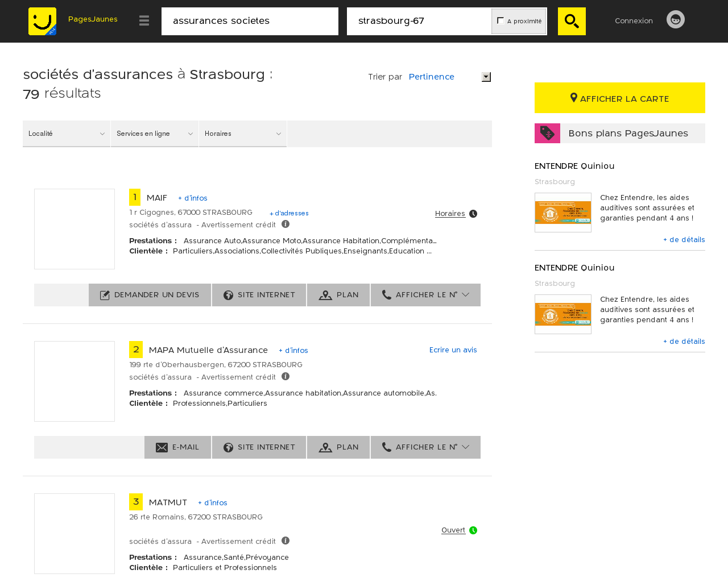Open first ENTENDRE Quiniou '+ de détails'
The height and width of the screenshot is (582, 728).
pos(684,240)
